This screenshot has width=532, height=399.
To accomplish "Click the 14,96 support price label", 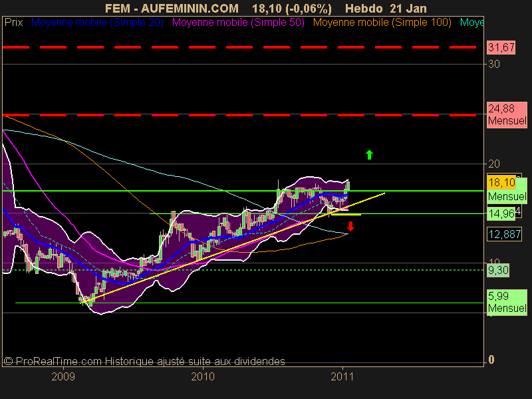I will pyautogui.click(x=501, y=213).
